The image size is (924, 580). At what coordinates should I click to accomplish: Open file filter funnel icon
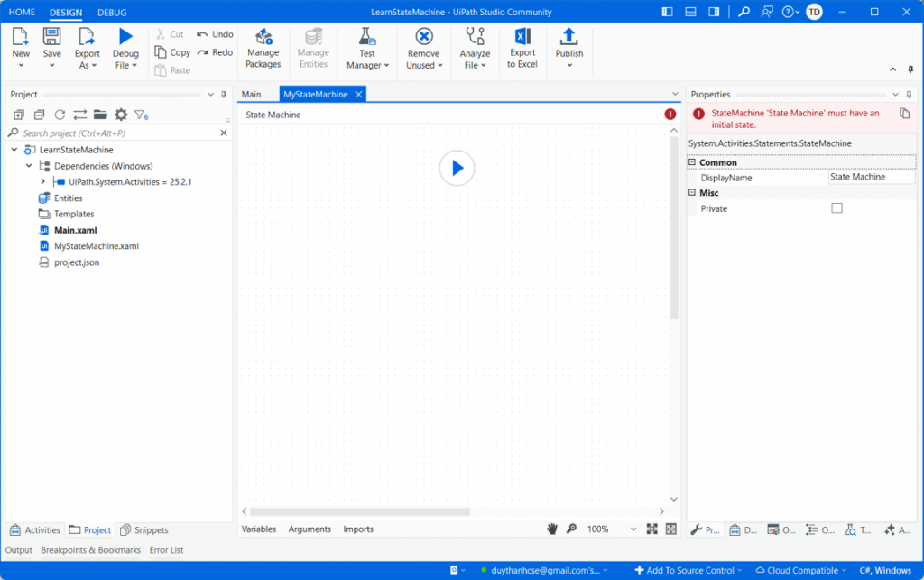(142, 115)
